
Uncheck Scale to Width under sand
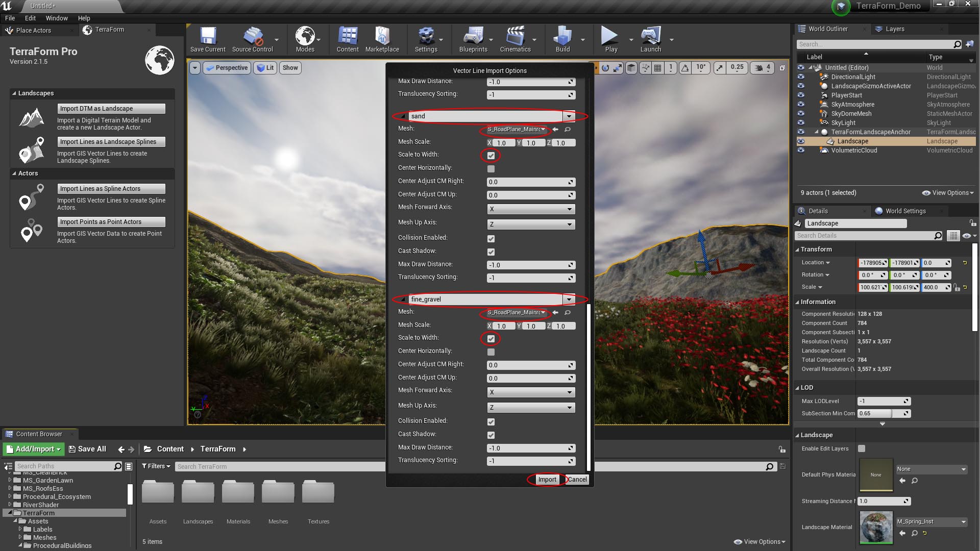[x=491, y=156]
